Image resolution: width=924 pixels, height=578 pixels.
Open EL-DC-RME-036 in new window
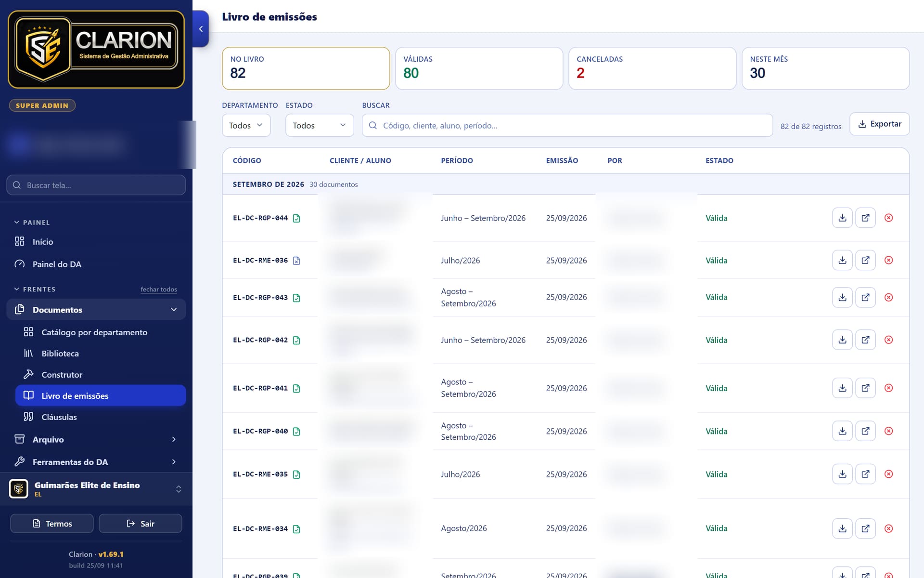point(865,260)
